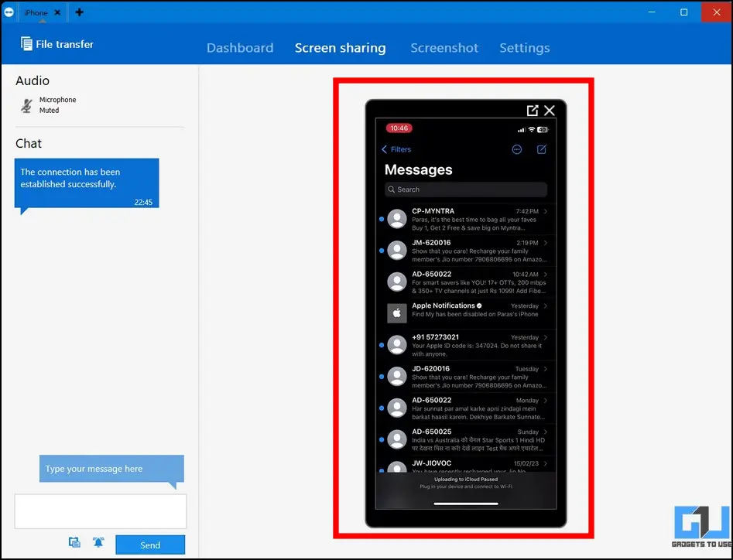Click the AD-650025 contact avatar

397,439
